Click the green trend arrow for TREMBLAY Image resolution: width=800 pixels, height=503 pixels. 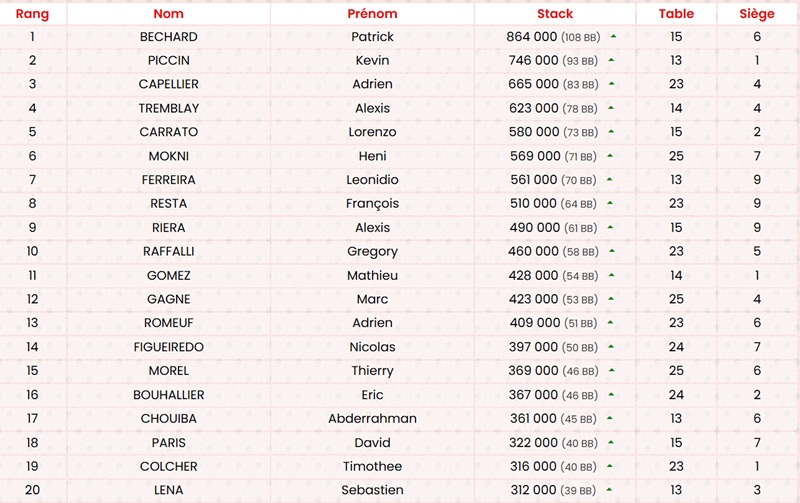tap(611, 109)
